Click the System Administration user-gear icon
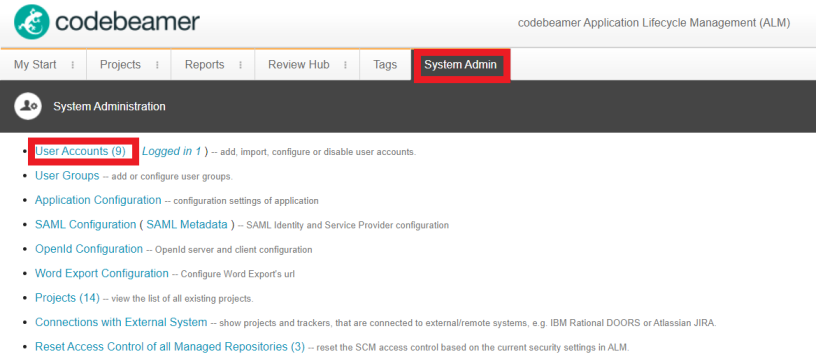 coord(28,106)
